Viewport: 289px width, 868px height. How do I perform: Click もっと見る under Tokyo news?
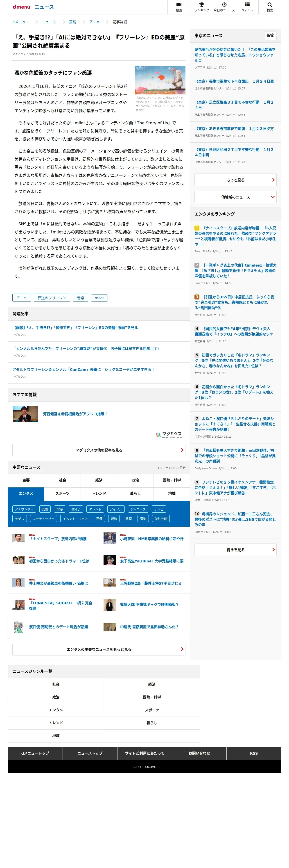click(235, 180)
